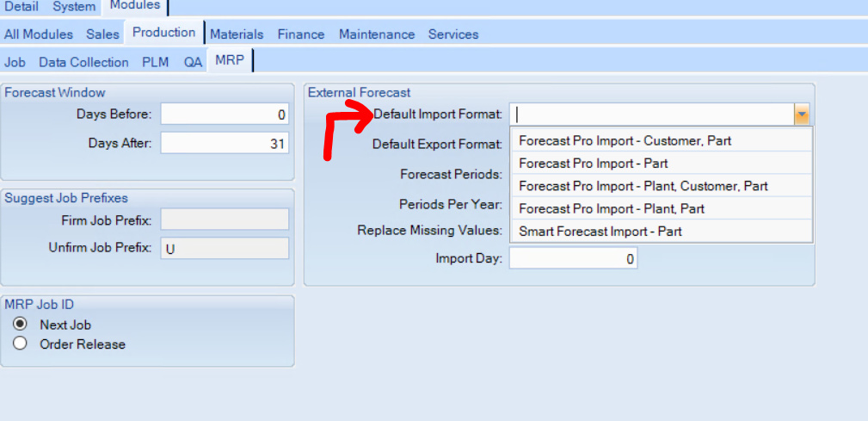Select Forecast Pro Import - Customer, Part
Screen dimensions: 868x421
click(661, 140)
